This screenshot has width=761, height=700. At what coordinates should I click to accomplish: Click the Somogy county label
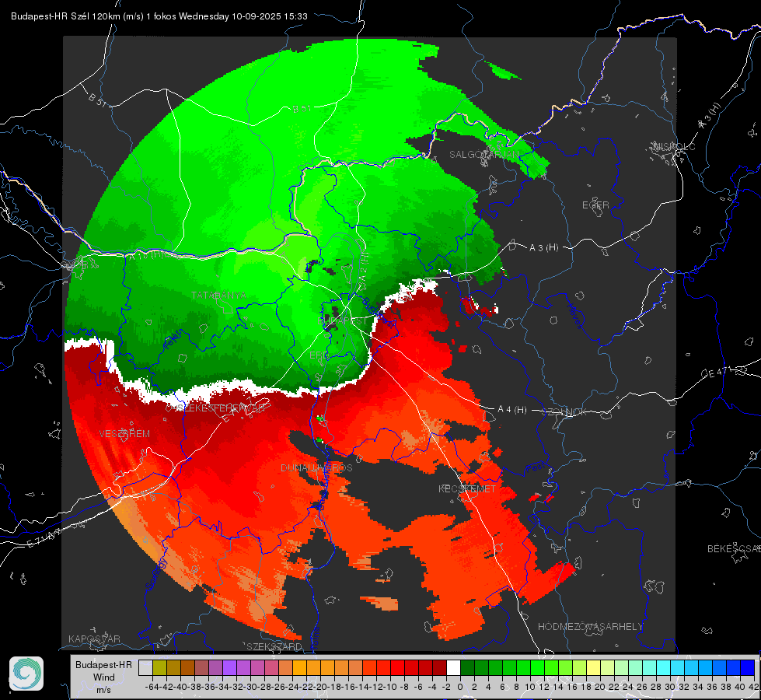pos(156,574)
